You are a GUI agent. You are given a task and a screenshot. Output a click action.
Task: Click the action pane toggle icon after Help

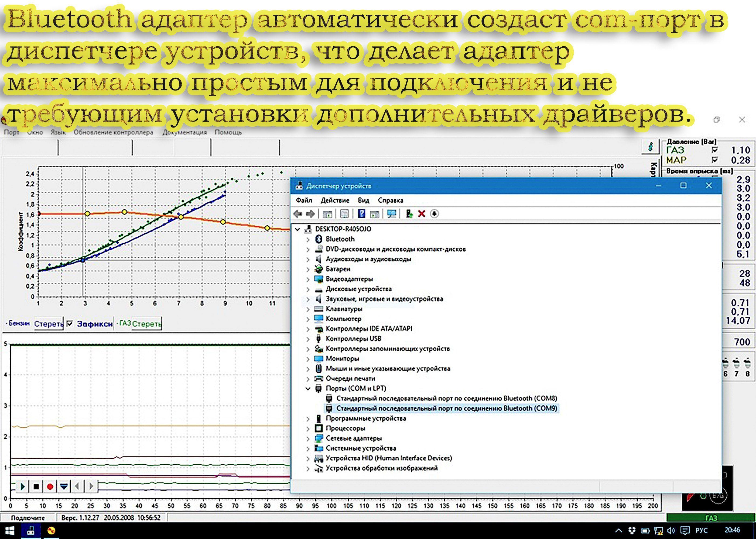(375, 214)
